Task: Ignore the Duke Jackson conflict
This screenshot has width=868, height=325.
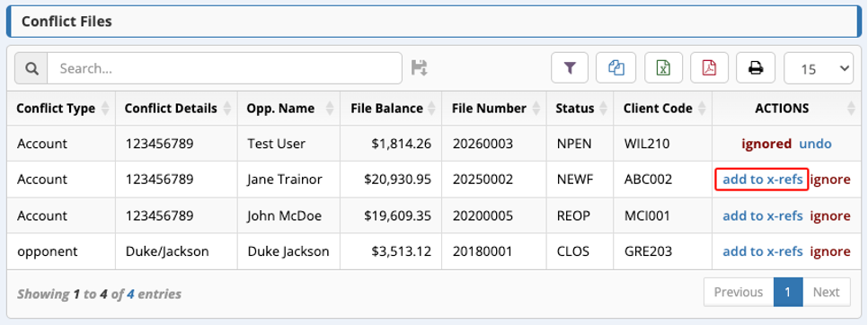Action: pos(829,251)
